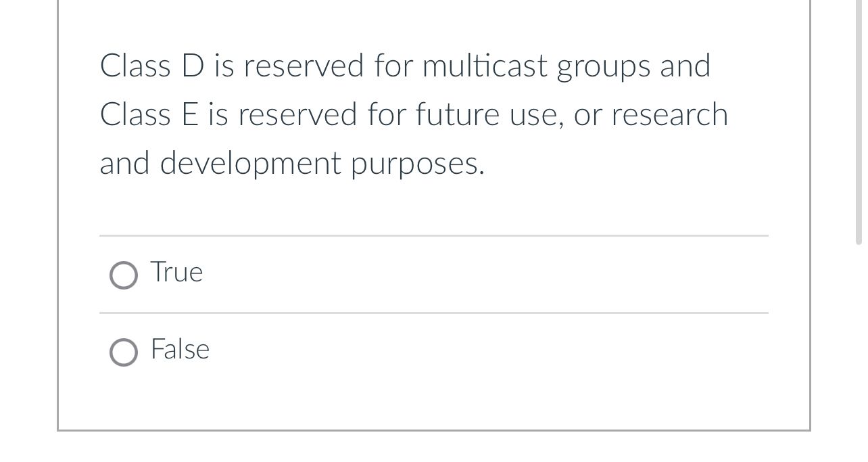Select the False radio button

(124, 352)
